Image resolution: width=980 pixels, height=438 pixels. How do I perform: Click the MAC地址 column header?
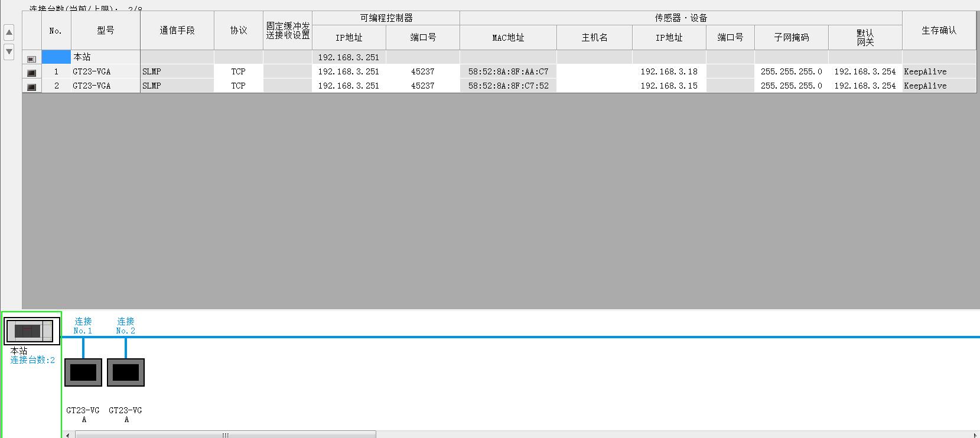(x=507, y=38)
